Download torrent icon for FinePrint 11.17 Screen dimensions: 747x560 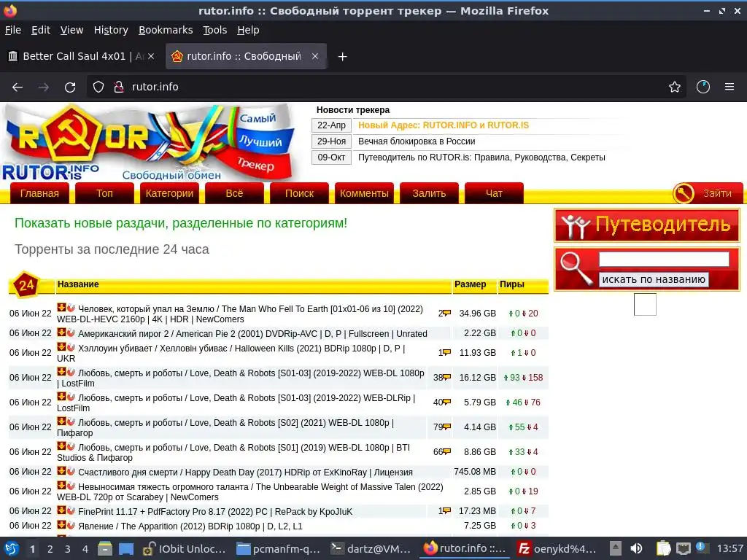[61, 510]
